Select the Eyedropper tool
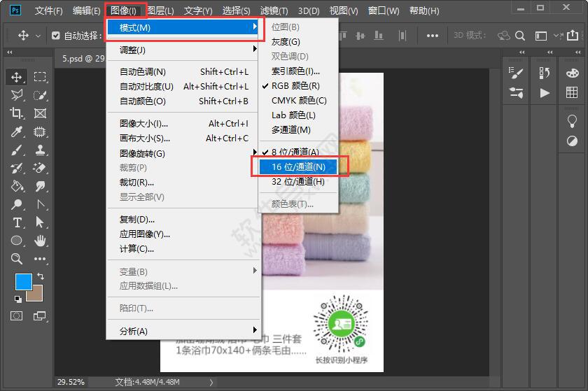The image size is (588, 391). 16,131
